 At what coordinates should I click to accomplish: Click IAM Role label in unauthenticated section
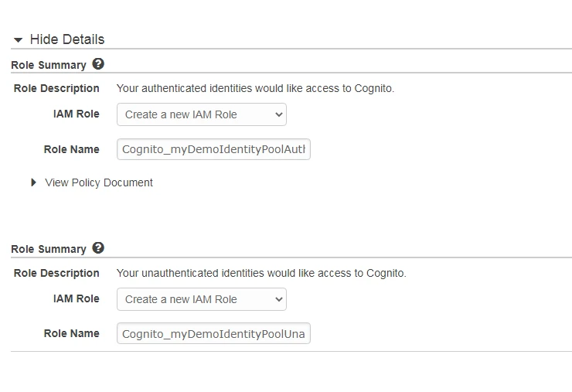[76, 298]
